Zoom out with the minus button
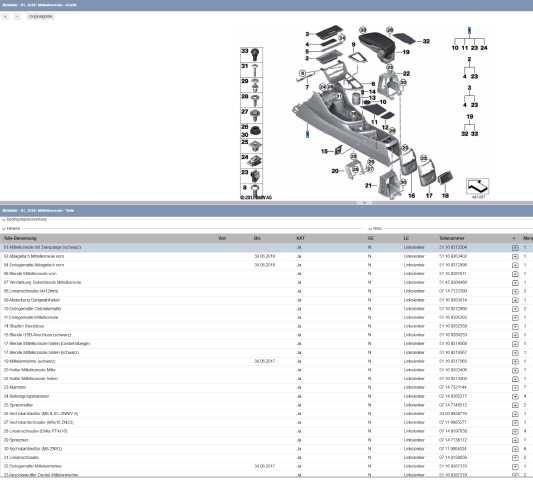The image size is (533, 480). [17, 16]
